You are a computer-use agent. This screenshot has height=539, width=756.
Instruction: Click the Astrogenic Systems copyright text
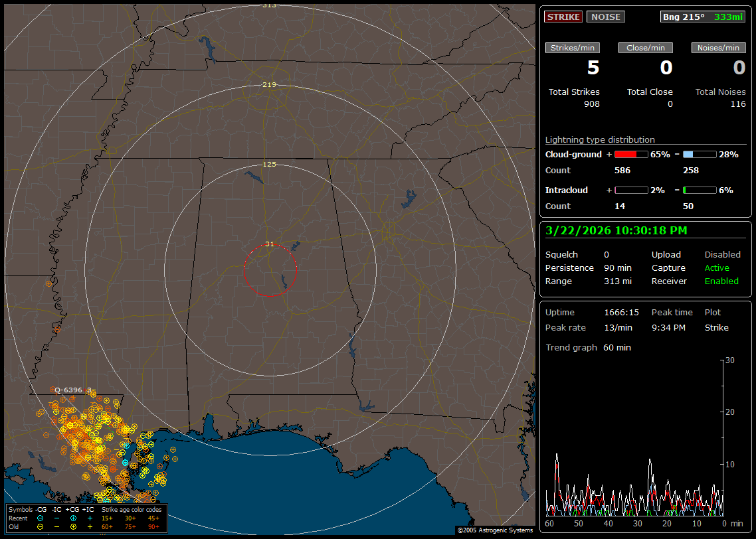click(495, 530)
